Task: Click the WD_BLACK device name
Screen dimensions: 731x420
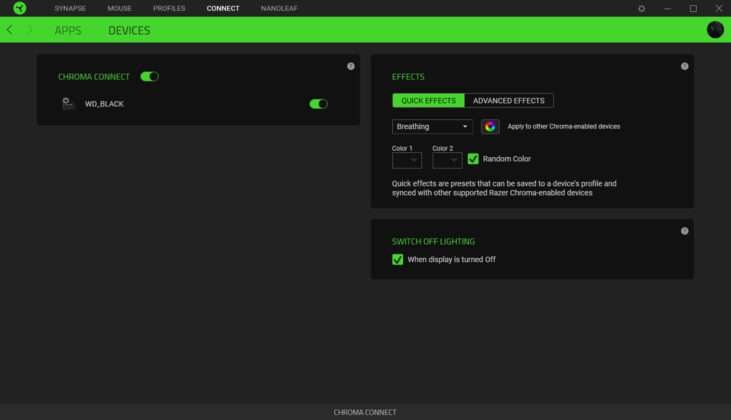Action: pos(104,104)
